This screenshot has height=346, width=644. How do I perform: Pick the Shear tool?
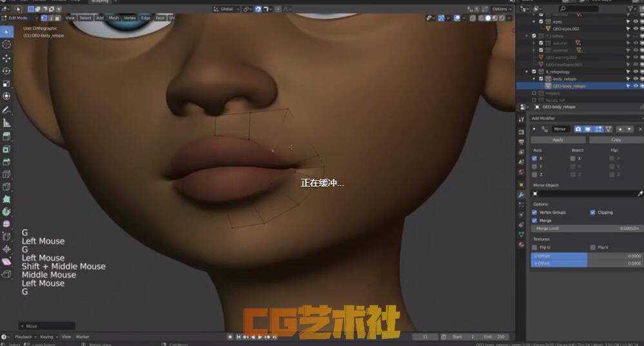pyautogui.click(x=6, y=261)
